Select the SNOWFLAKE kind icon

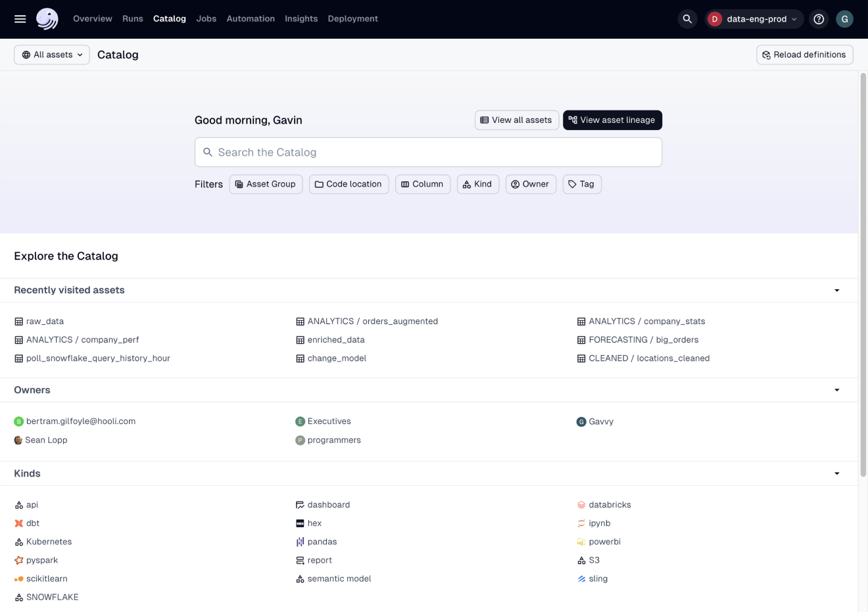(x=18, y=597)
